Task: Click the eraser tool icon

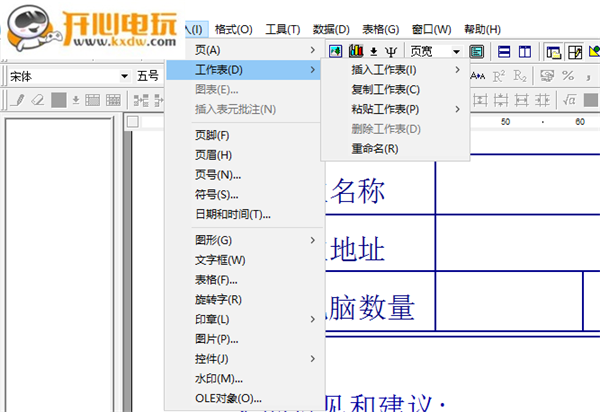Action: 38,100
